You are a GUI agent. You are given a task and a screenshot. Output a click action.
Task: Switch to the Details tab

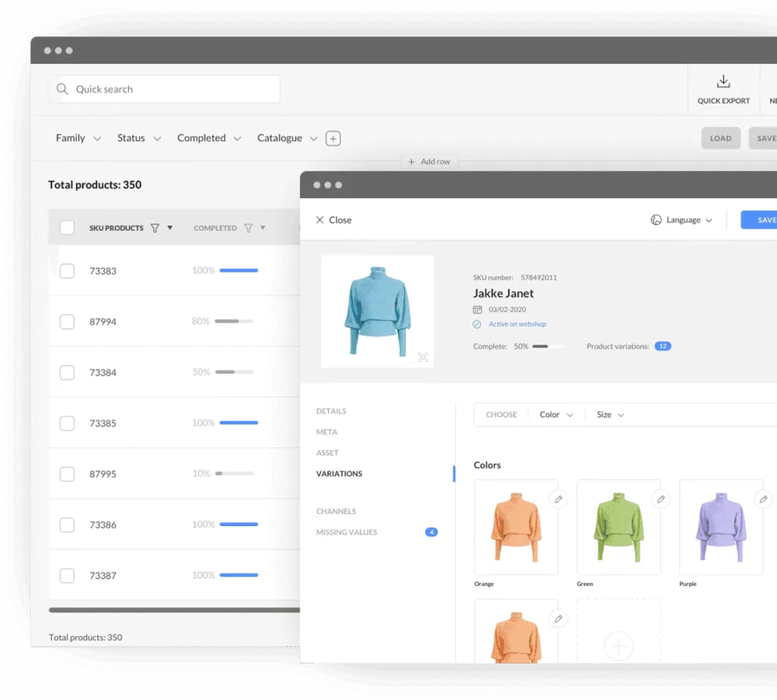[331, 411]
